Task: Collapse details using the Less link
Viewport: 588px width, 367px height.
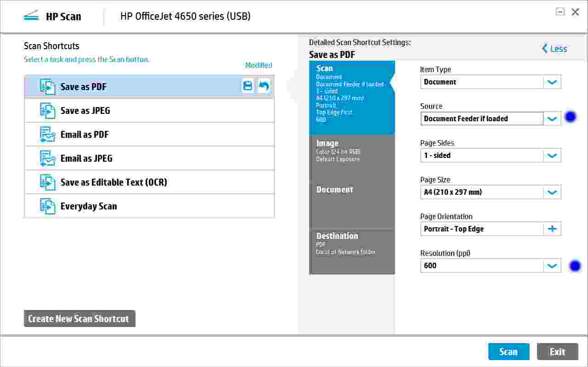Action: pyautogui.click(x=555, y=48)
